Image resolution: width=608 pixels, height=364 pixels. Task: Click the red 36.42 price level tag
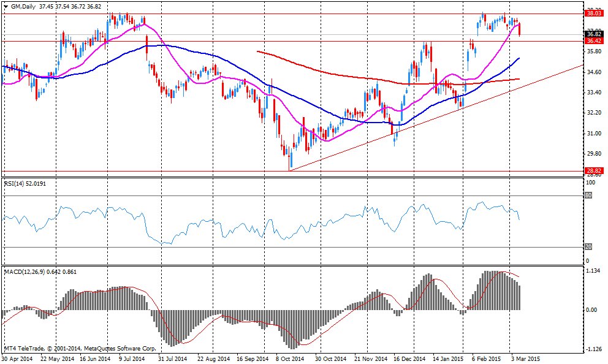click(593, 41)
